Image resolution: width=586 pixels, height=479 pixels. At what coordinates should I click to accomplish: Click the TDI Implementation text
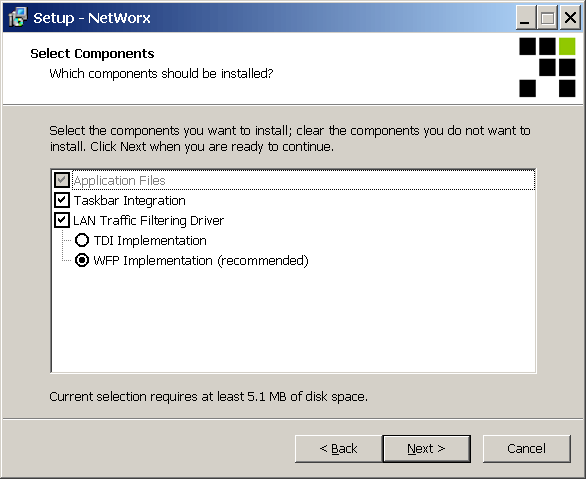click(150, 241)
